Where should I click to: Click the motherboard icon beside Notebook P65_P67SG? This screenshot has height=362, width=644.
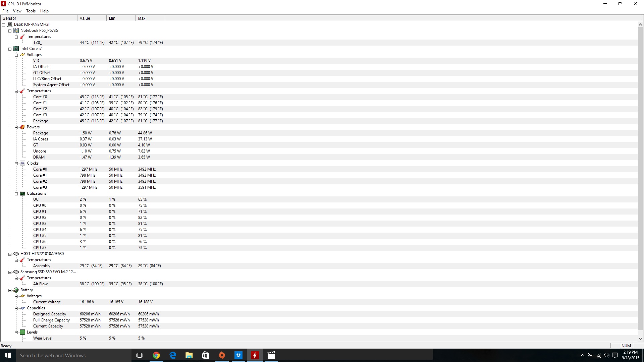[x=16, y=31]
